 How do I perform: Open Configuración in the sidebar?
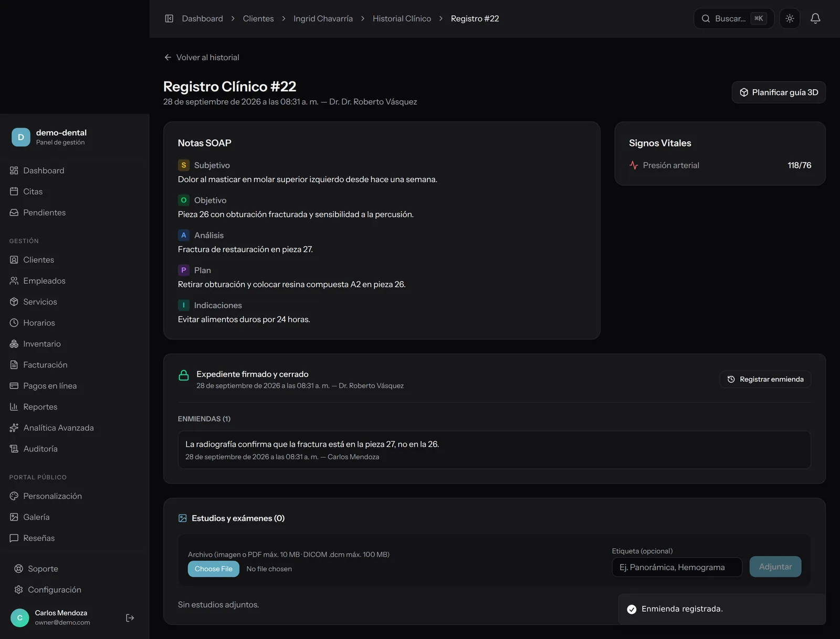click(x=75, y=590)
